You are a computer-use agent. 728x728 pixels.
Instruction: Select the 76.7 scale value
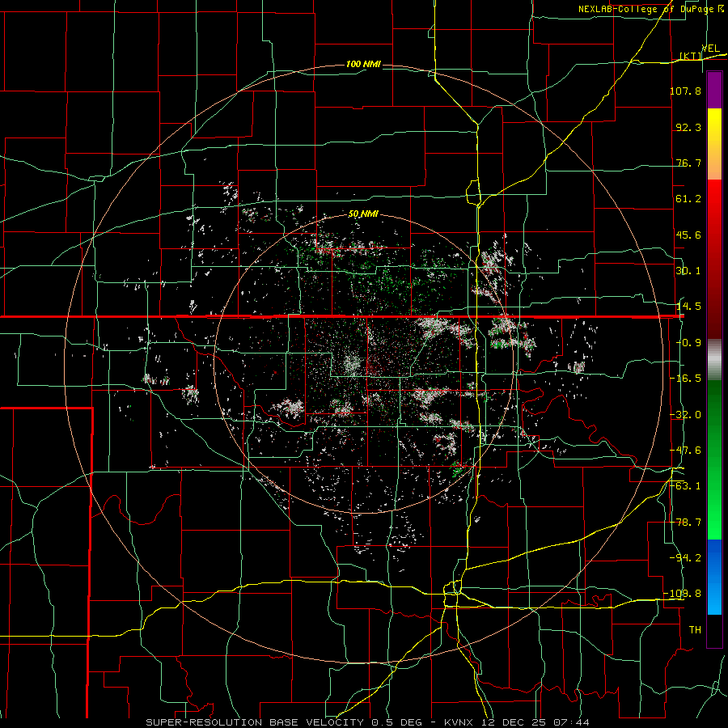coord(688,163)
